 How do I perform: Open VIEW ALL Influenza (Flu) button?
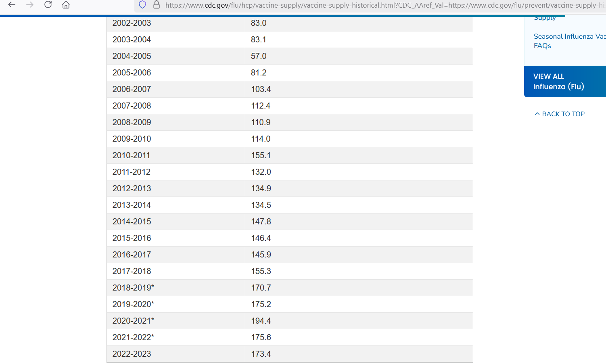pos(565,82)
